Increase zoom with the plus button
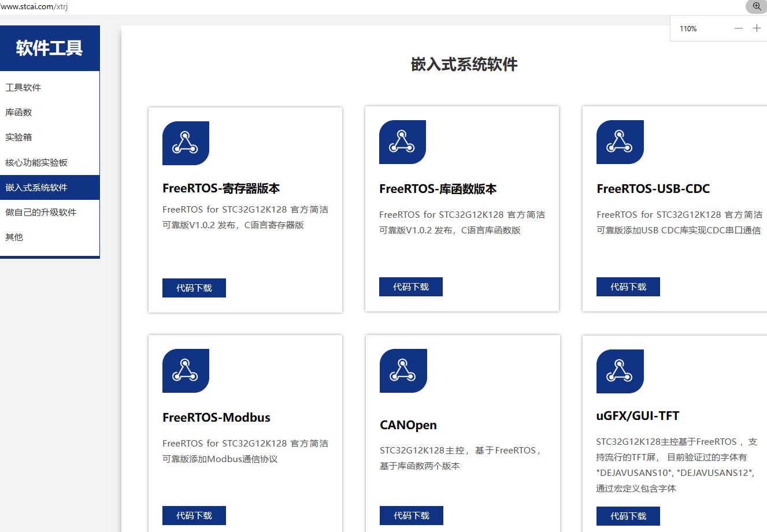The width and height of the screenshot is (767, 532). click(x=757, y=28)
